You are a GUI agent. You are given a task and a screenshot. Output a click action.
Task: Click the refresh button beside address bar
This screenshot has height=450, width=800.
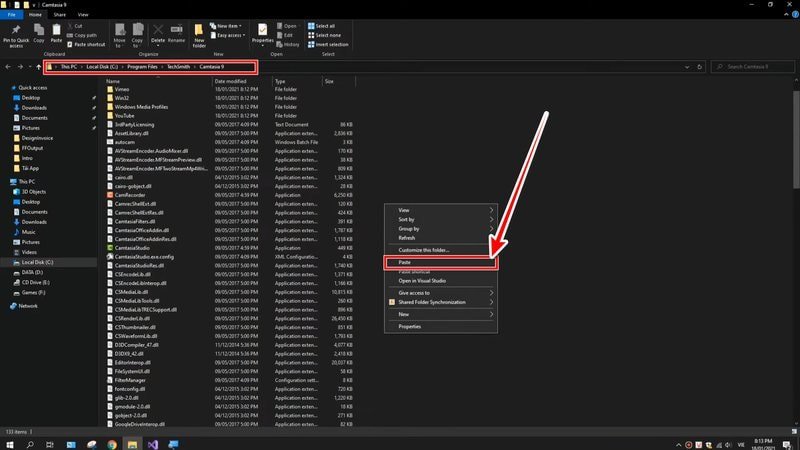click(699, 67)
